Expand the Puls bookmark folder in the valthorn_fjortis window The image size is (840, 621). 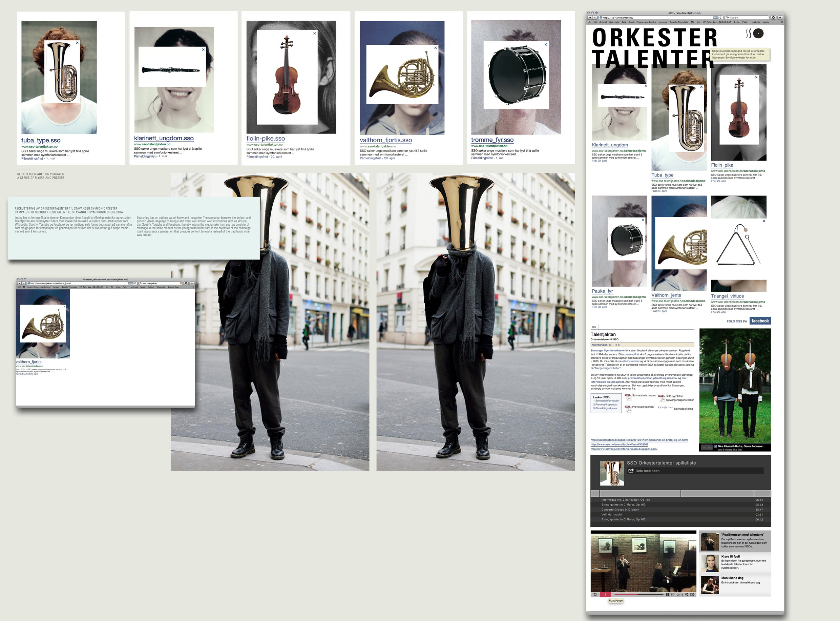(126, 287)
